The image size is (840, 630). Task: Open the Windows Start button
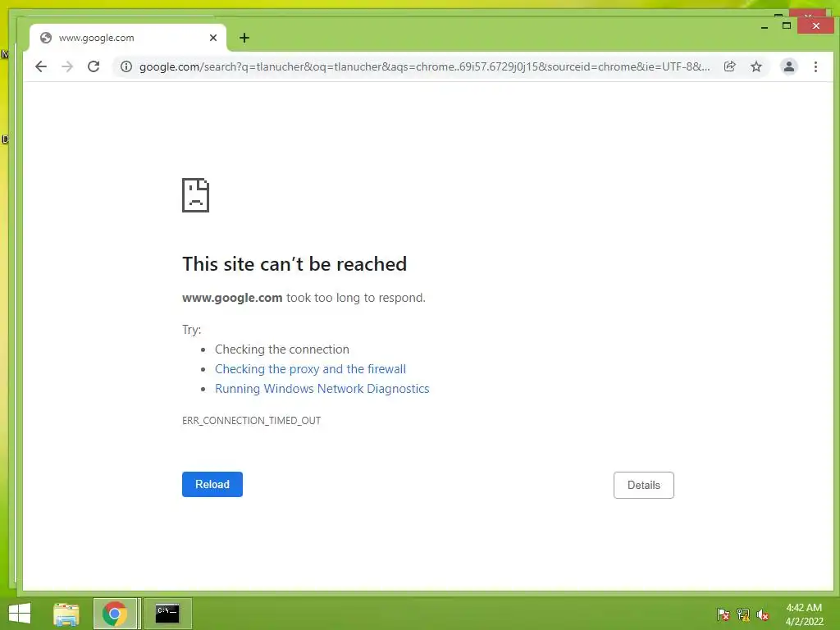click(x=20, y=614)
